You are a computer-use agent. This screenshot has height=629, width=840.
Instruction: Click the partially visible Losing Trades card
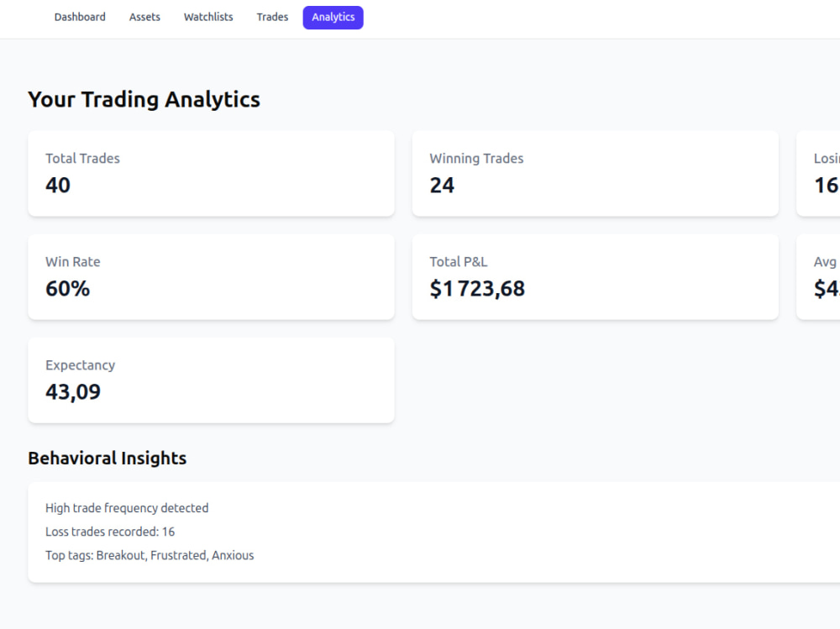818,174
